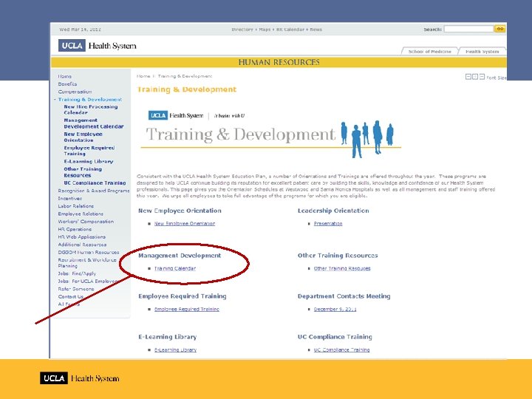Click the Leadership Orientation heading
Screen dimensions: 532x399
pyautogui.click(x=333, y=211)
